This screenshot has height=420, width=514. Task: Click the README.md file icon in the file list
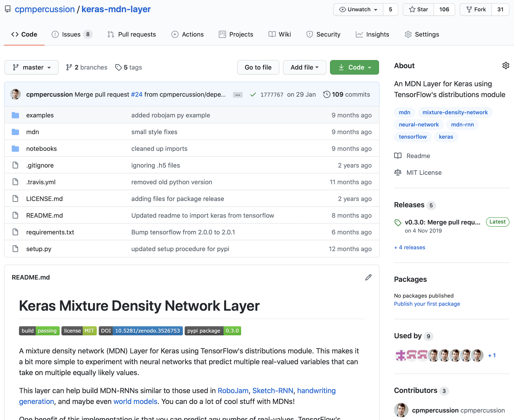click(x=16, y=215)
